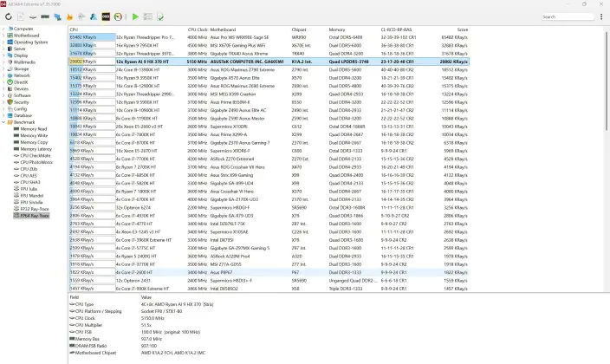Open the FPU SinJulia benchmark
The width and height of the screenshot is (610, 364).
coord(31,202)
